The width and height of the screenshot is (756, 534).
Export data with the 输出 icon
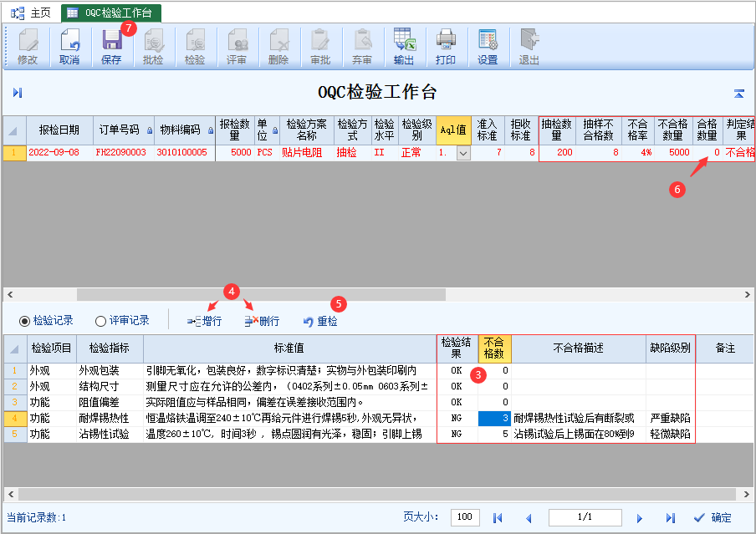[404, 47]
